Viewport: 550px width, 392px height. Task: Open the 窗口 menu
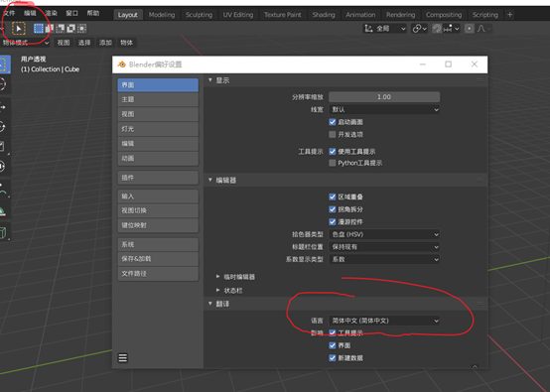[x=71, y=13]
